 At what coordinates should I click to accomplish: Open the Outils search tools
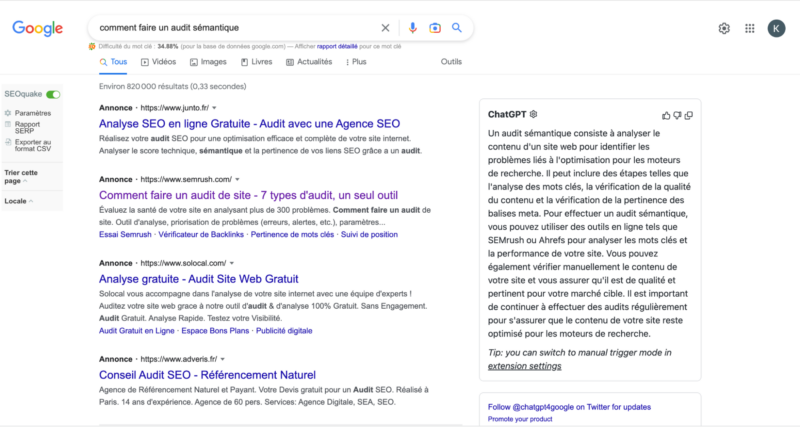click(x=451, y=62)
